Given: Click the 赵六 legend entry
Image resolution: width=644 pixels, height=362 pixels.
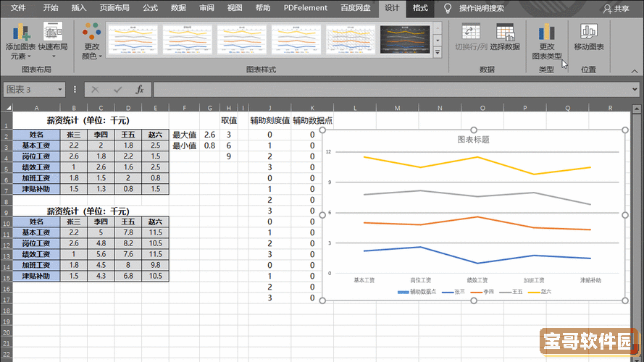Looking at the screenshot, I should (540, 292).
